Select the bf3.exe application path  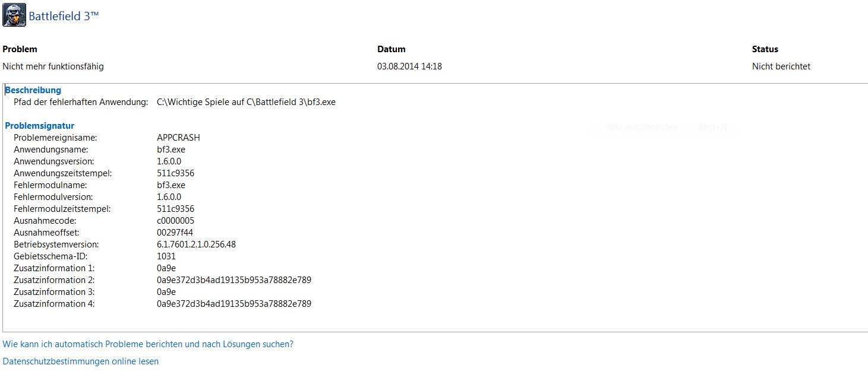[246, 102]
